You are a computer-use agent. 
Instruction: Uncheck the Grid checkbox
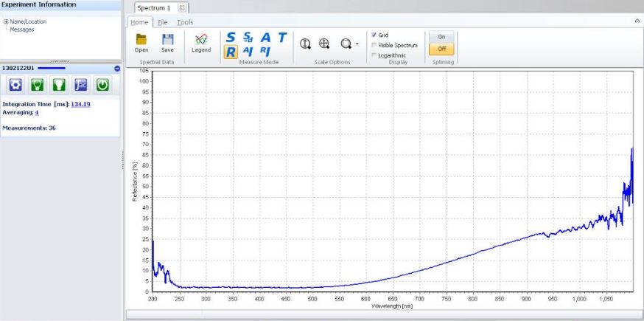click(x=375, y=35)
